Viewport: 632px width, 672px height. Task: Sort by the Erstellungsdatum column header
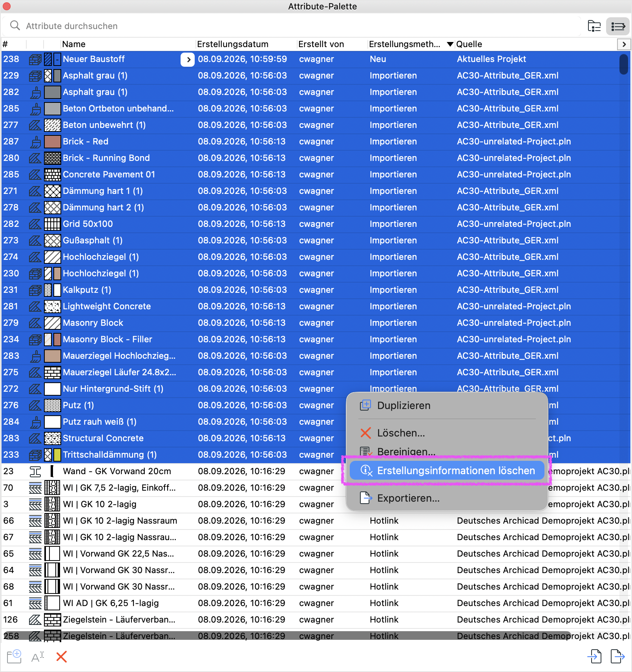click(233, 44)
